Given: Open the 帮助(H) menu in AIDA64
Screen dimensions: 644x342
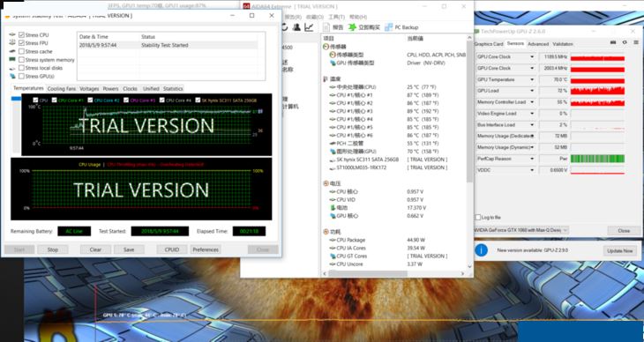Looking at the screenshot, I should coord(358,17).
